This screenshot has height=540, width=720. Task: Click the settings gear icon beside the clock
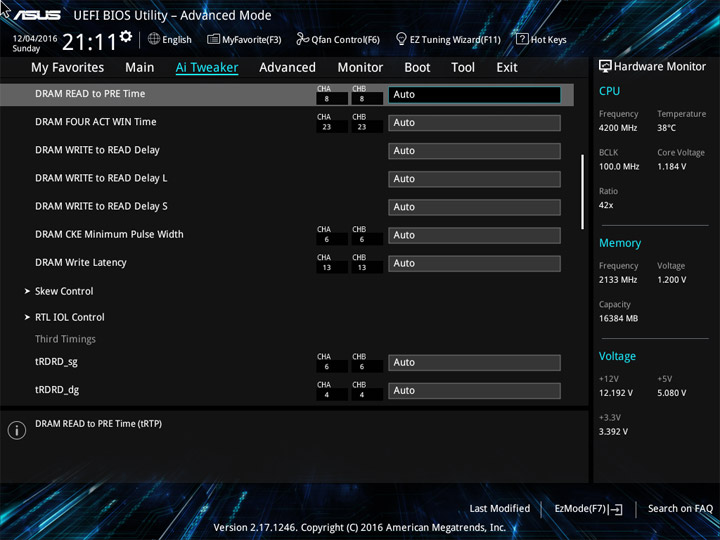tap(126, 36)
